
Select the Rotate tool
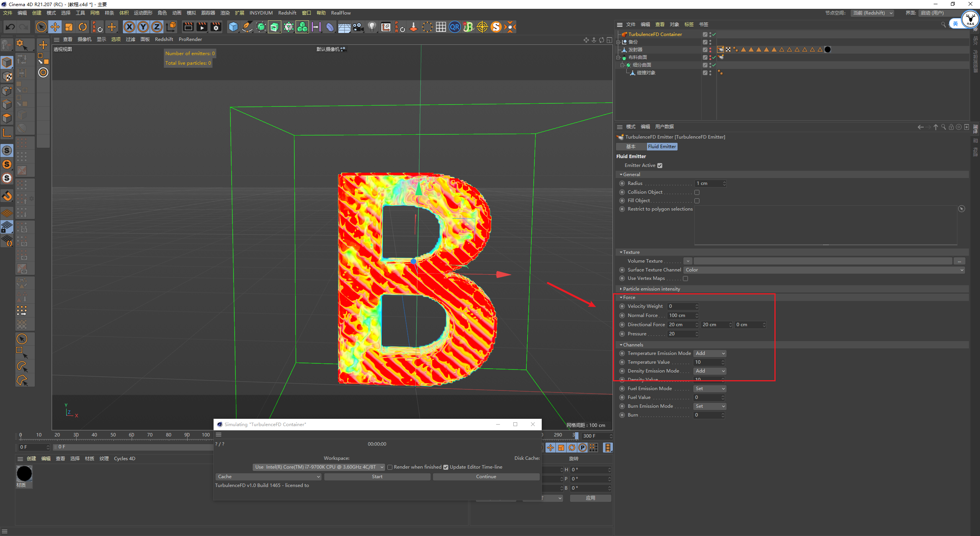click(x=83, y=27)
